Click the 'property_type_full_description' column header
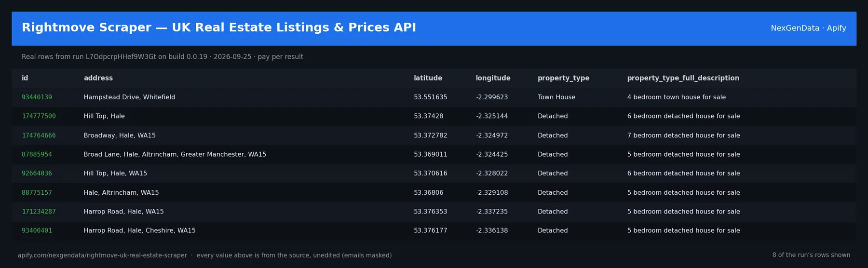Viewport: 868px width, 268px height. 683,78
